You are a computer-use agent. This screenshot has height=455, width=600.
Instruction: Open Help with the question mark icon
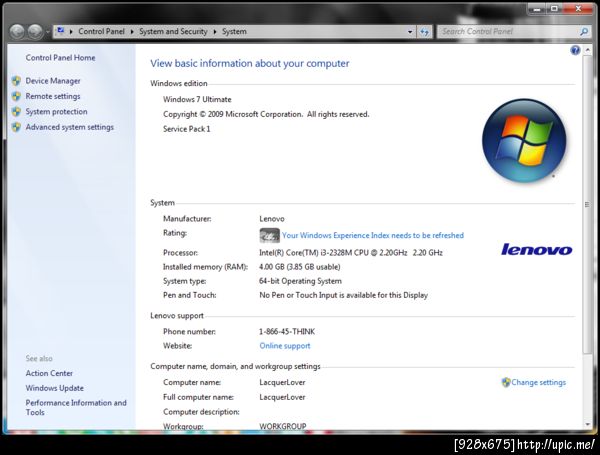575,50
